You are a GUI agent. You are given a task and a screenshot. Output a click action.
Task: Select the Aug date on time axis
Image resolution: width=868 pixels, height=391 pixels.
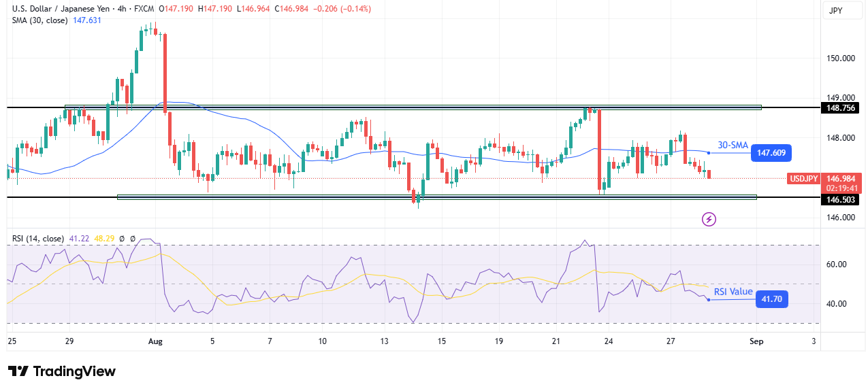click(156, 341)
